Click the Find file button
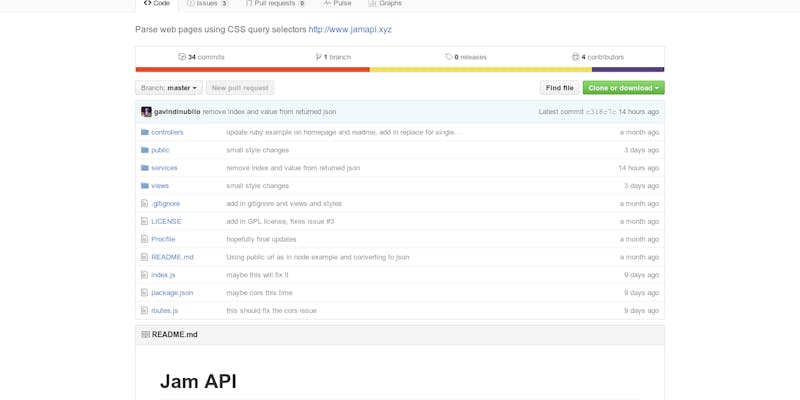Viewport: 800px width, 400px height. click(x=560, y=88)
